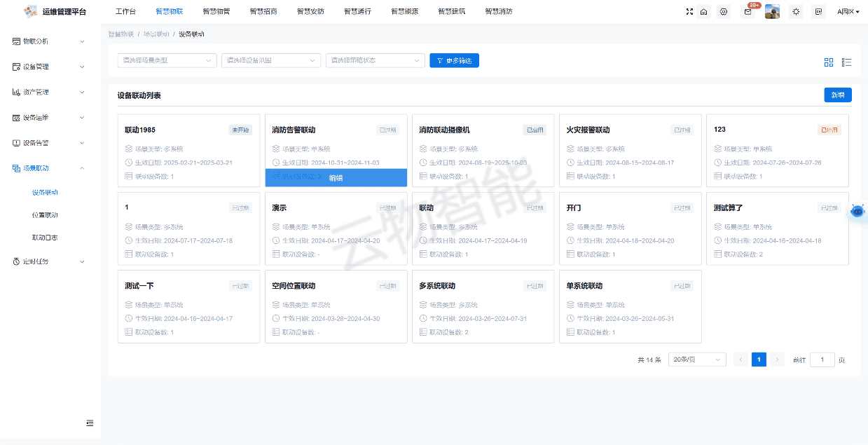Open the home icon in header
Viewport: 868px width, 445px height.
tap(703, 12)
